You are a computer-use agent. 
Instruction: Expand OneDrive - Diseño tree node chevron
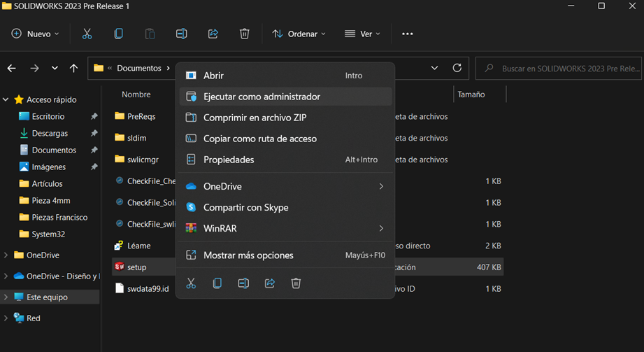[x=6, y=276]
